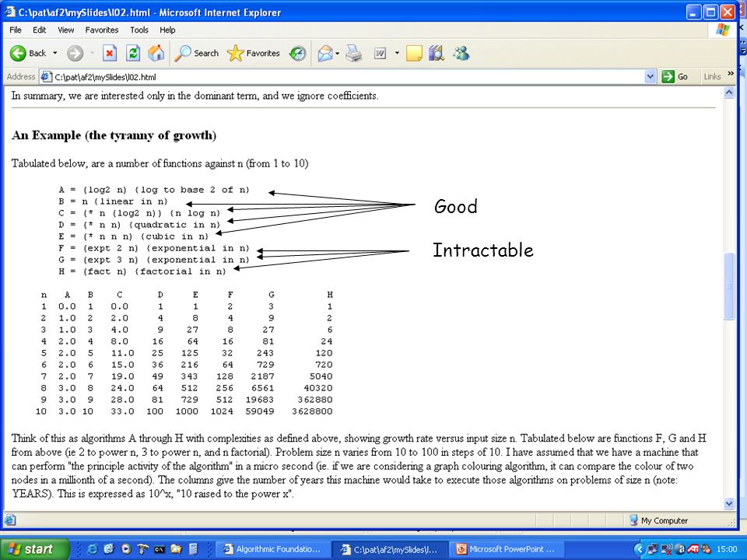747x560 pixels.
Task: Open the Search pane from toolbar
Action: [x=196, y=54]
